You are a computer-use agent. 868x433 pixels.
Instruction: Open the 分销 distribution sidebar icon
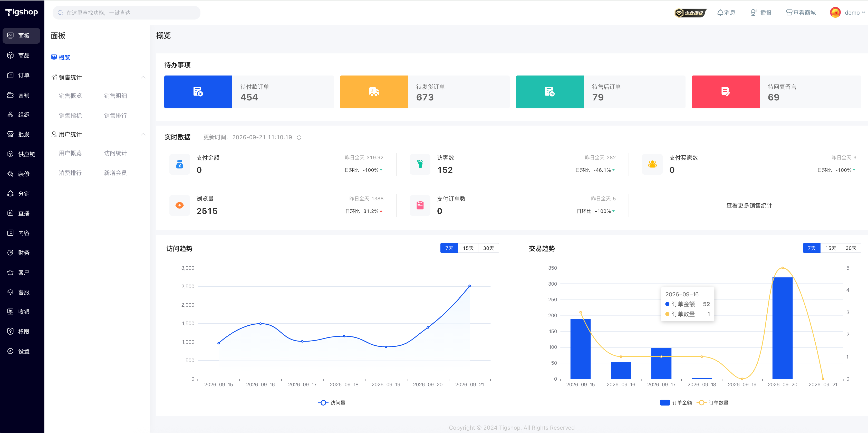tap(11, 194)
